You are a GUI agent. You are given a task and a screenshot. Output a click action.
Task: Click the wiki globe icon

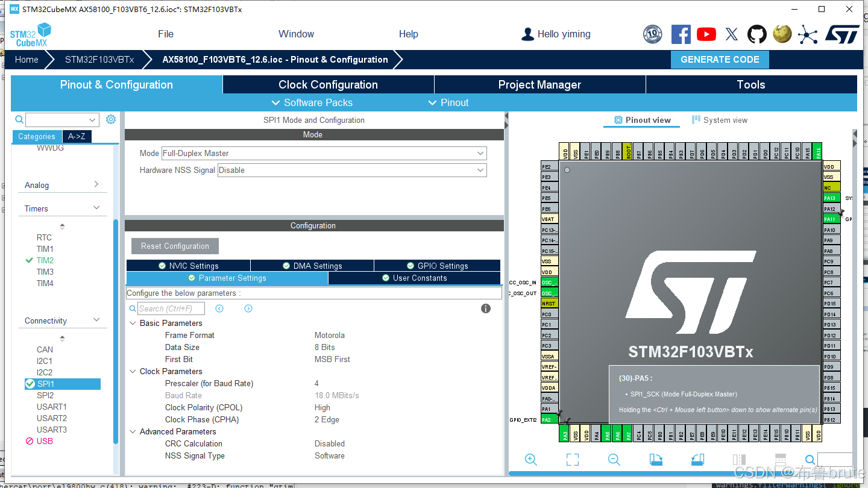(x=782, y=34)
